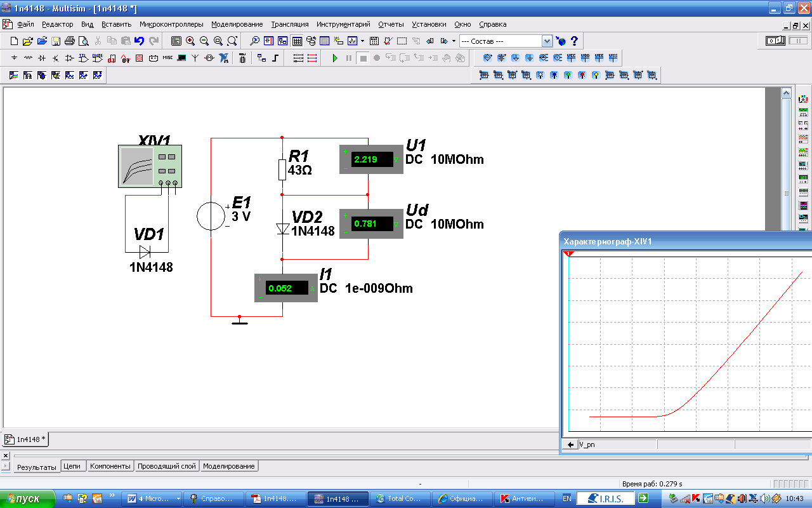The height and width of the screenshot is (508, 812).
Task: Undo the last action
Action: pyautogui.click(x=139, y=41)
